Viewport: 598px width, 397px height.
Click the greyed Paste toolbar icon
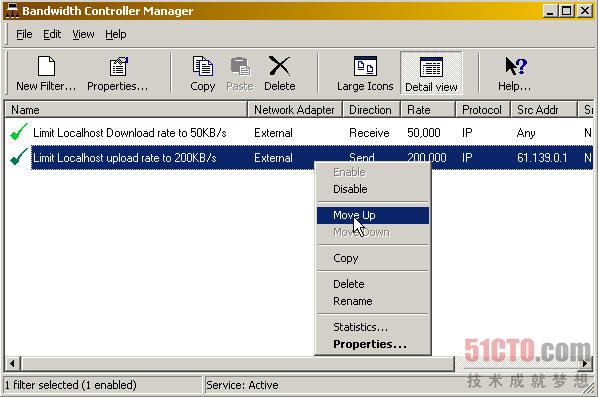point(240,66)
